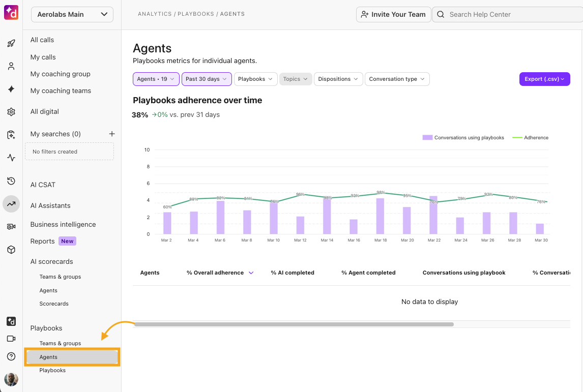Open the camera recording icon in sidebar
The image size is (583, 392).
pyautogui.click(x=11, y=227)
